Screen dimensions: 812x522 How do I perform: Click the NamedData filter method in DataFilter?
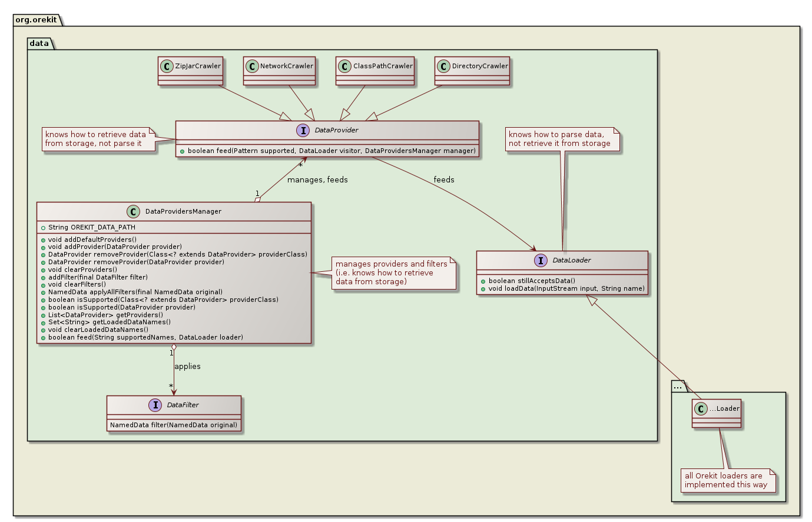point(174,425)
